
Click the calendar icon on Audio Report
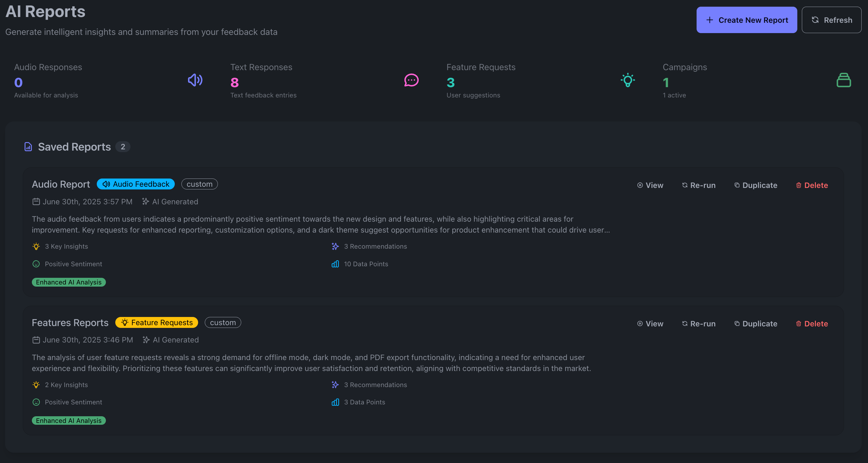tap(36, 202)
